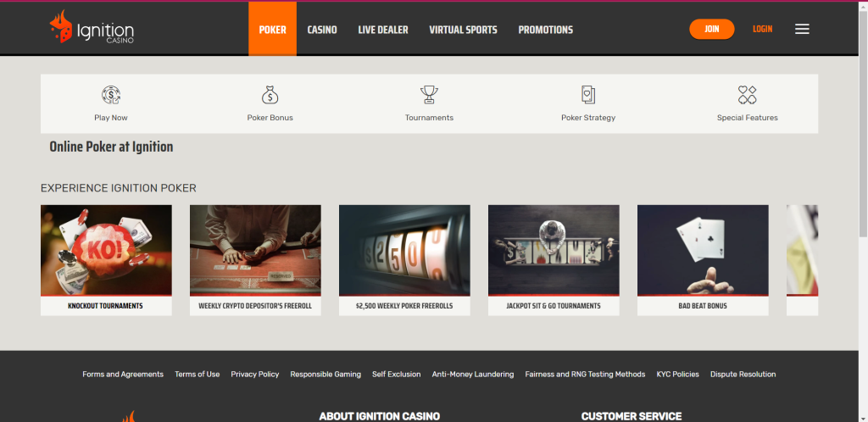The width and height of the screenshot is (868, 422).
Task: Click the Knockout Tournaments caption
Action: point(105,306)
